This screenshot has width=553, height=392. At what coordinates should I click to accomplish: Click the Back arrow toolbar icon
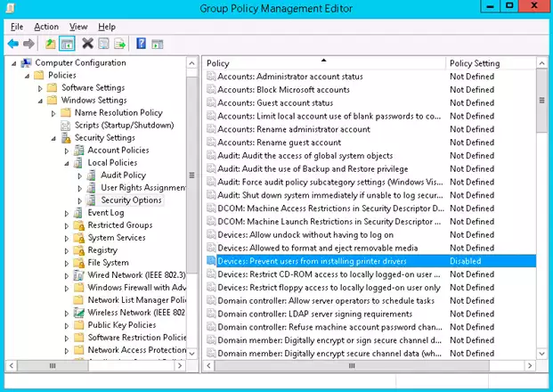[12, 43]
